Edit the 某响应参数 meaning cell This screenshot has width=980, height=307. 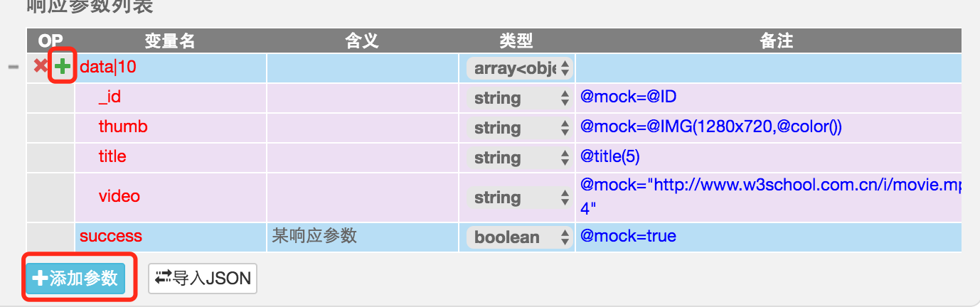363,237
